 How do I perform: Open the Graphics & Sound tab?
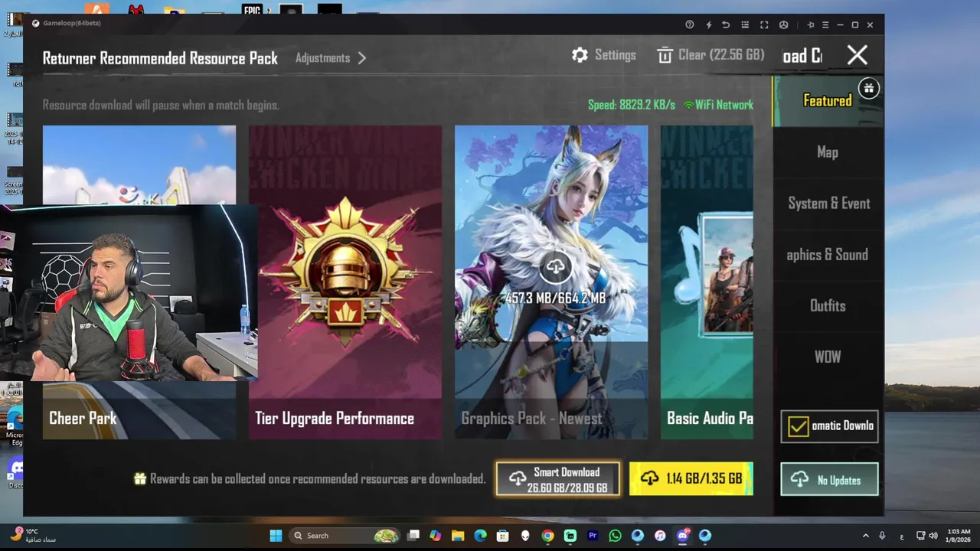click(828, 255)
